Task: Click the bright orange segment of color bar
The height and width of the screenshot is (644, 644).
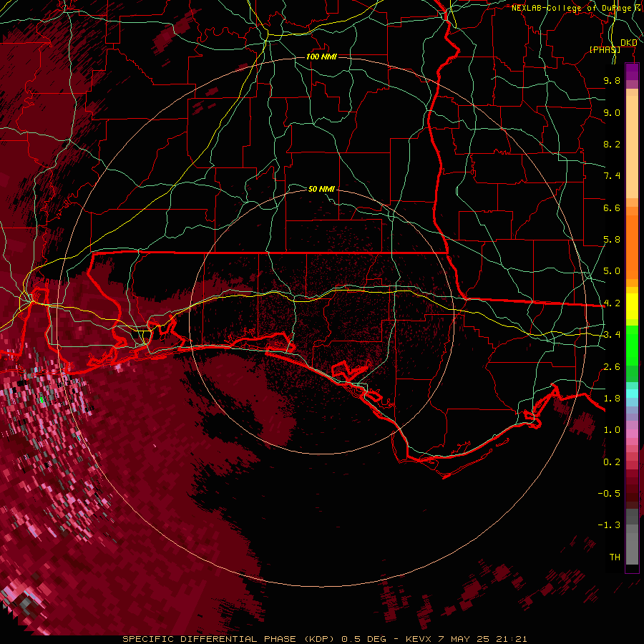Action: coord(632,248)
